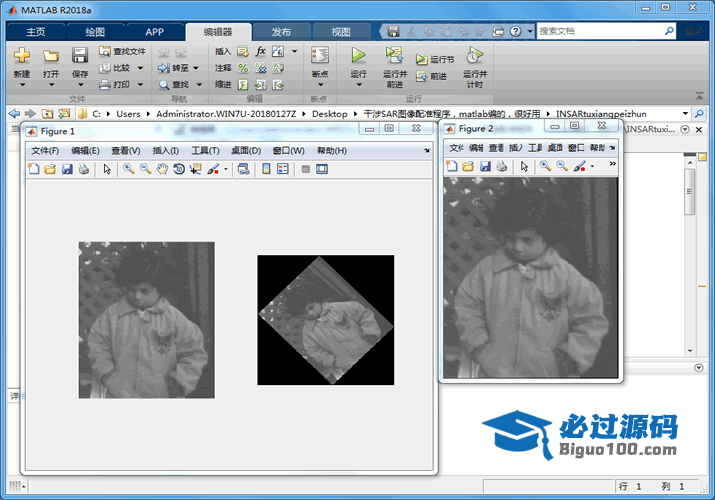Switch to the Plots (绘图) tab
Viewport: 715px width, 500px height.
tap(95, 32)
